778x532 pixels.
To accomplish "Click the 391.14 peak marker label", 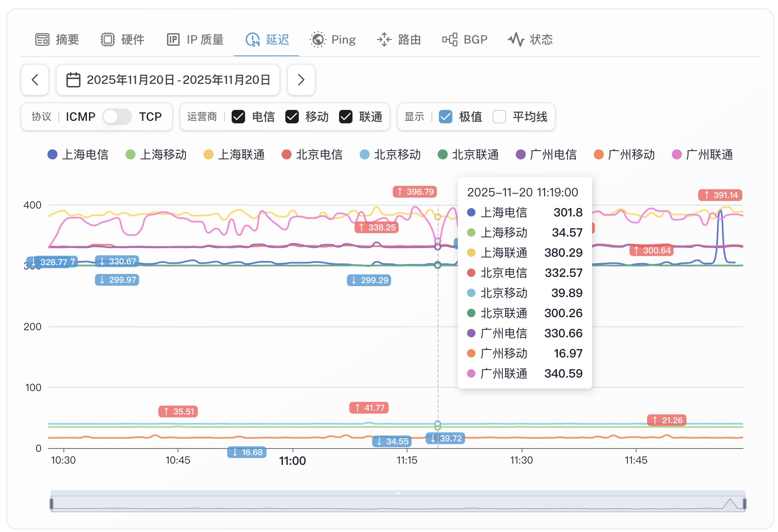I will (720, 195).
